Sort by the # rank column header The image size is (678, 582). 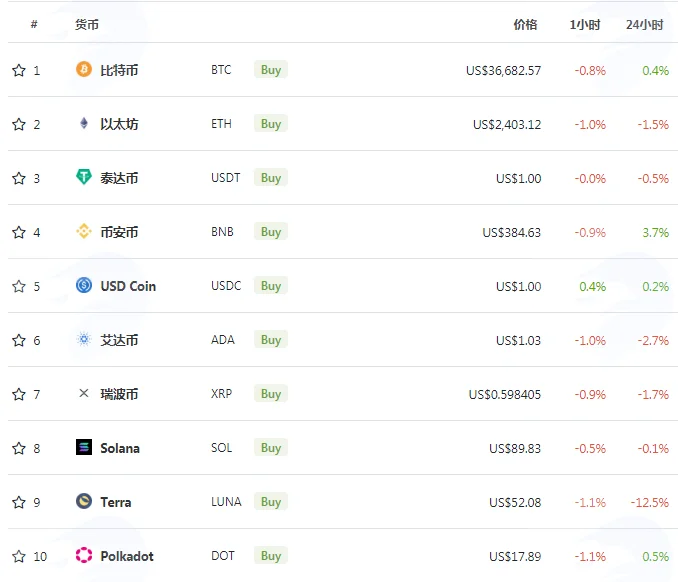coord(34,25)
